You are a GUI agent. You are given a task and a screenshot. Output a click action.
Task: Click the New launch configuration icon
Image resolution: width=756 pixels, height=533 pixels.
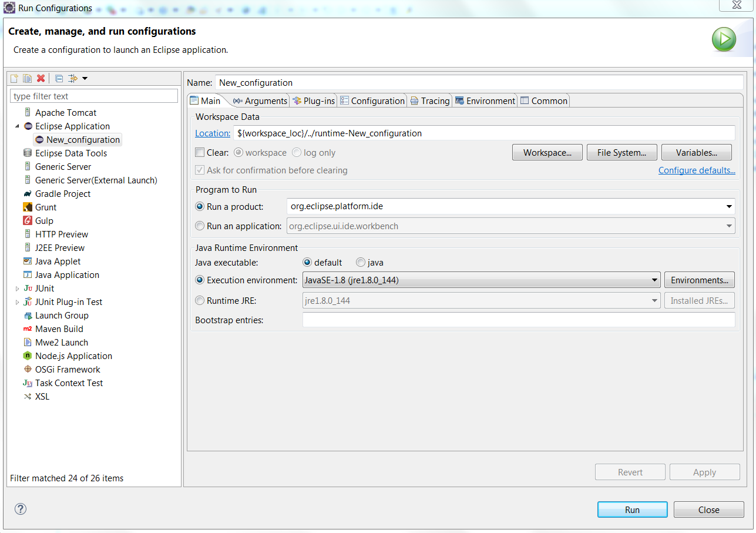[15, 78]
